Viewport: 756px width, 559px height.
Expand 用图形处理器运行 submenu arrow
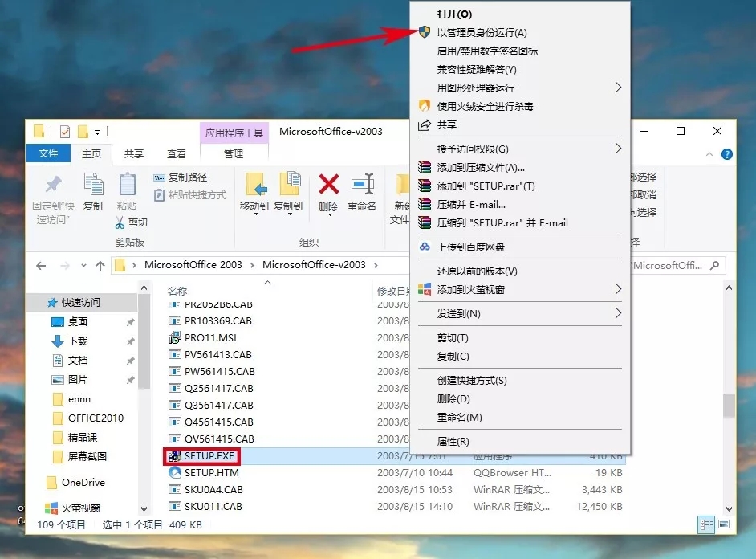pyautogui.click(x=618, y=88)
